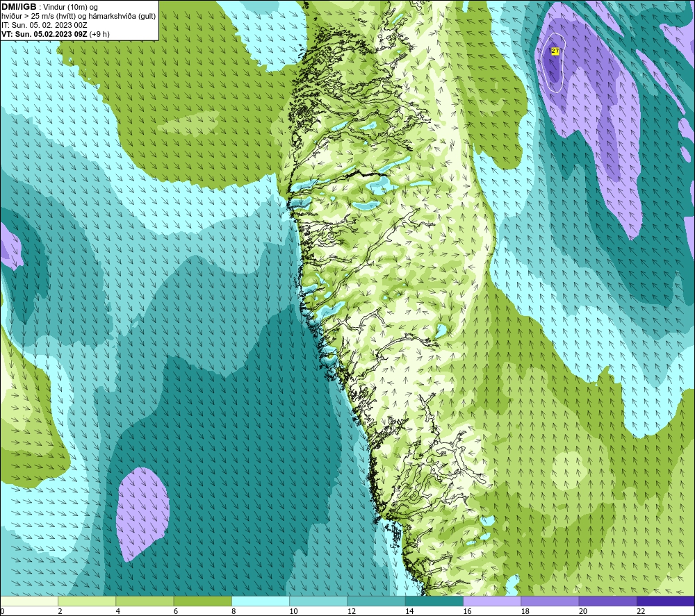Click the 0-2 m/s pale legend swatch
Image resolution: width=695 pixels, height=616 pixels.
coord(29,601)
